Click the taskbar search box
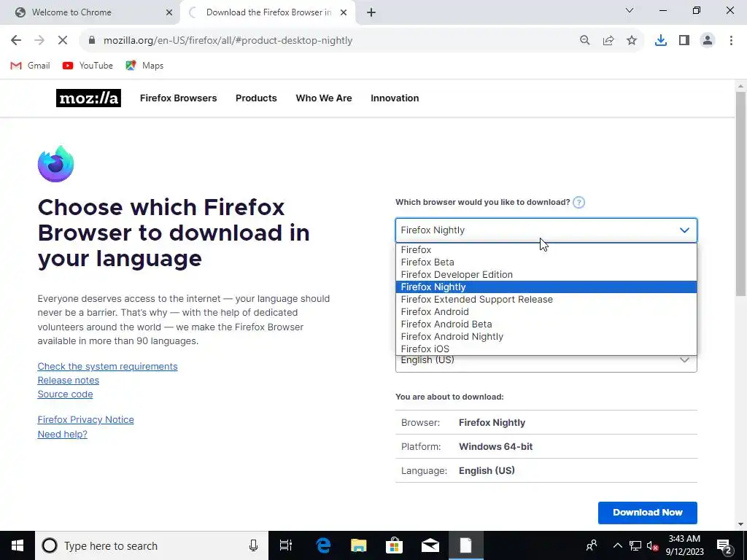The image size is (747, 560). point(152,545)
